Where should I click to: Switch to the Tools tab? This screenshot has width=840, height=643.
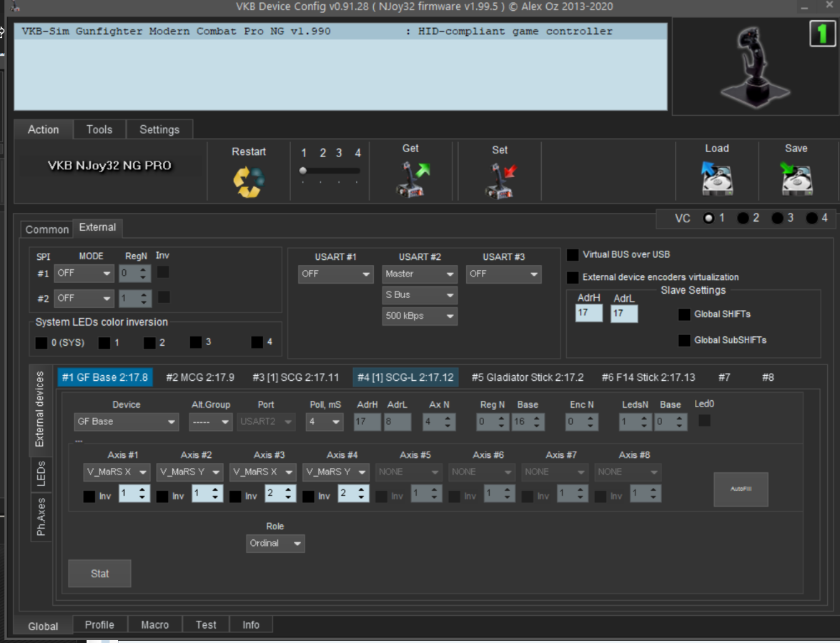(x=99, y=129)
